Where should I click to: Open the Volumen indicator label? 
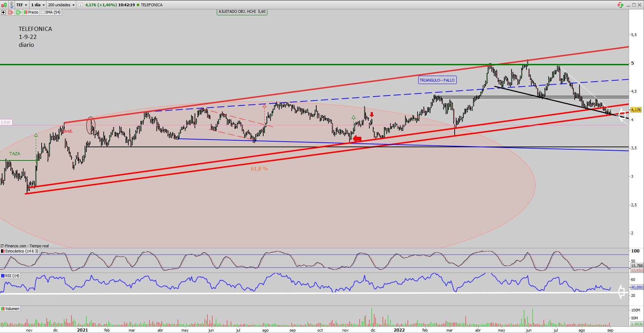coord(12,309)
